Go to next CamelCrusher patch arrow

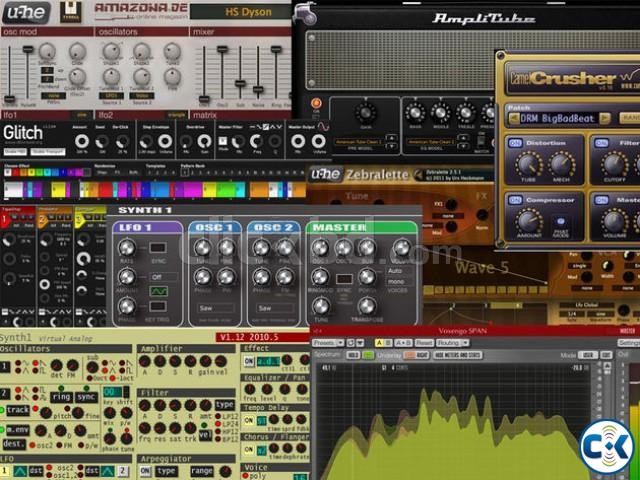(x=605, y=119)
